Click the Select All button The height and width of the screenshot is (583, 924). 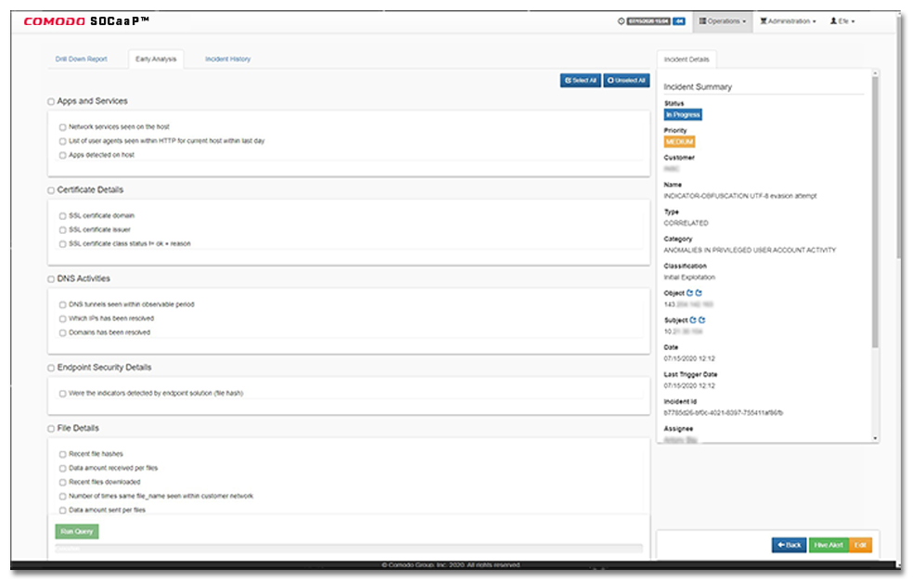coord(581,80)
